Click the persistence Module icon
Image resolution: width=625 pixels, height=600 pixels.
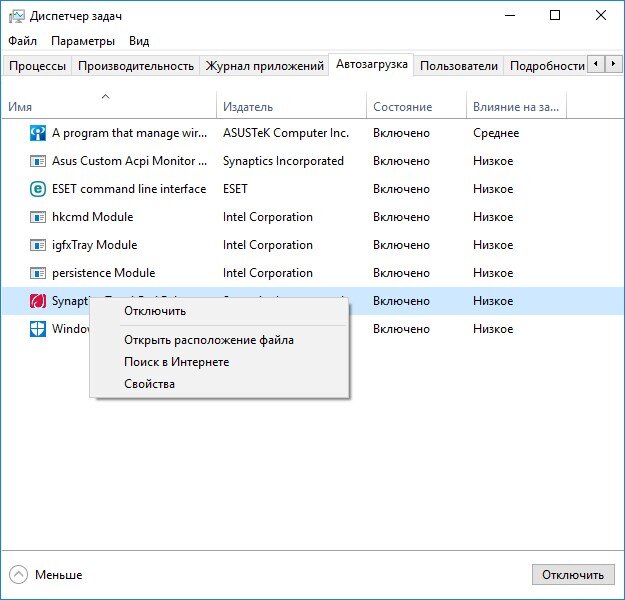click(38, 273)
